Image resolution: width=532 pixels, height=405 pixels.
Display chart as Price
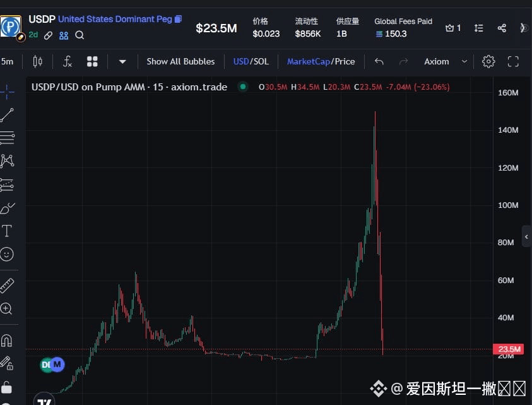tap(345, 61)
